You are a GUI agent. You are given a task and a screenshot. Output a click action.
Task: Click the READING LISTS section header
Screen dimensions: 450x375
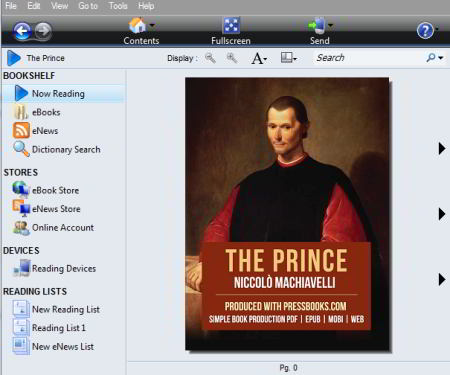tap(35, 291)
